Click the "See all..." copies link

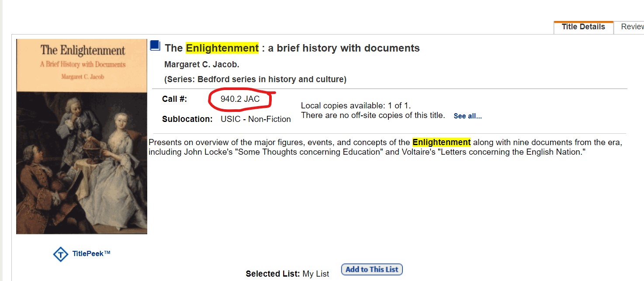pyautogui.click(x=467, y=116)
